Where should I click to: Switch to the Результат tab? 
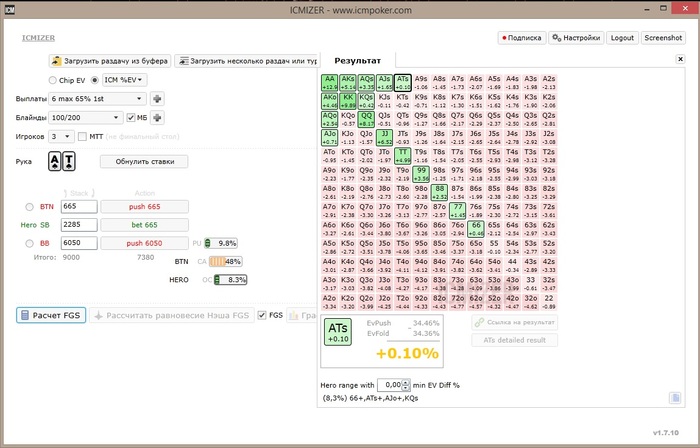pos(358,61)
